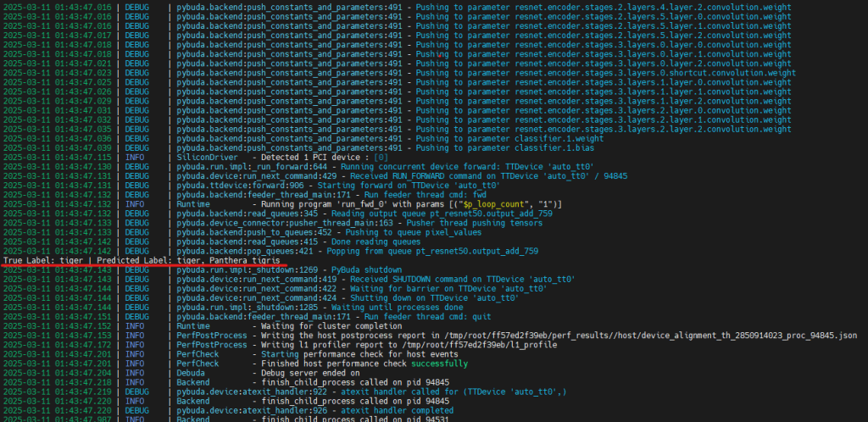This screenshot has height=422, width=868.
Task: Click 'stages.2.layers.5.layer.0.convolution.weight' parameter text
Action: click(687, 17)
